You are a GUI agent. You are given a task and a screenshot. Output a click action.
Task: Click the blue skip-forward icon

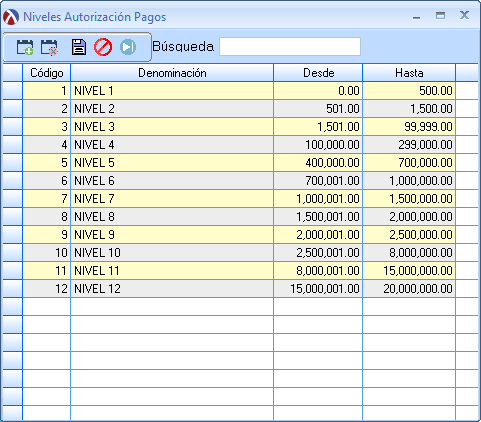pos(128,47)
